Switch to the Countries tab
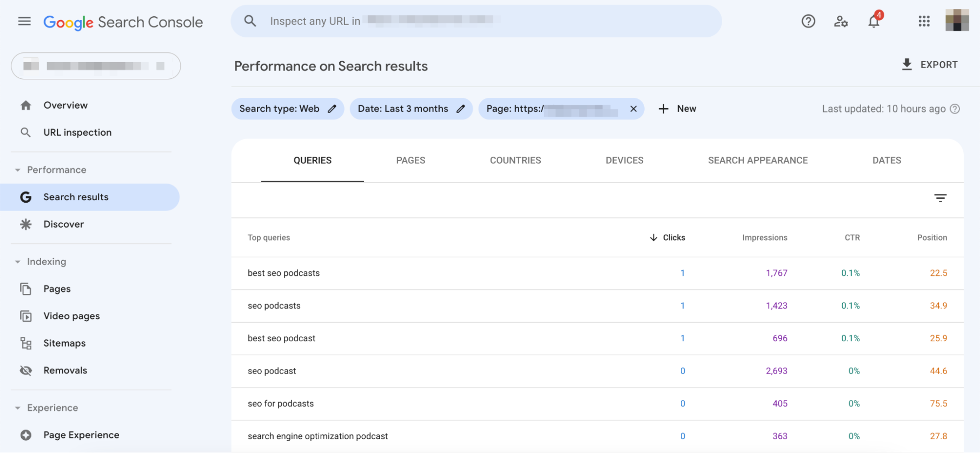 tap(515, 160)
